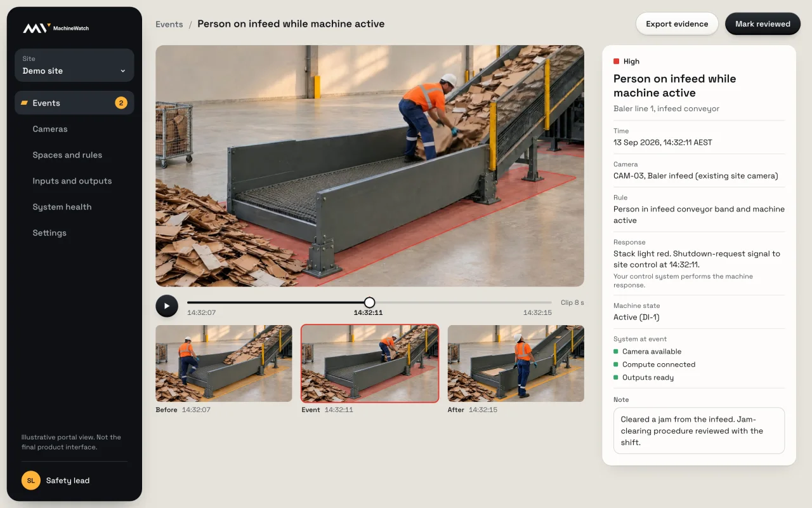This screenshot has width=812, height=508.
Task: Click the Camera available status dot
Action: (x=615, y=351)
